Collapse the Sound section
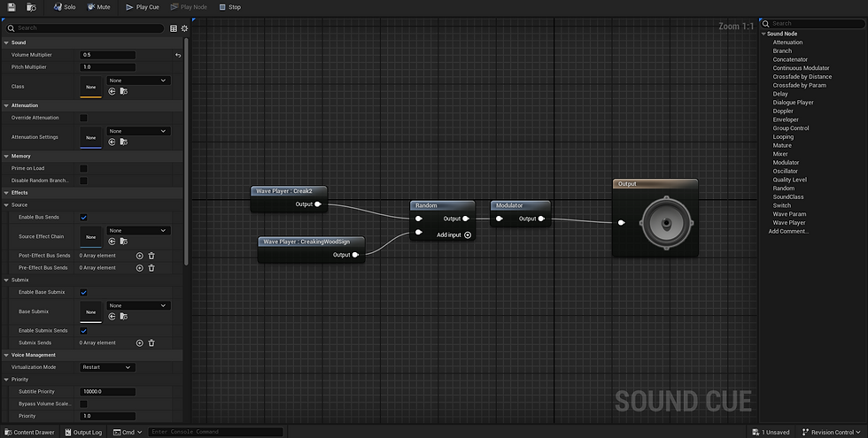 (x=6, y=42)
